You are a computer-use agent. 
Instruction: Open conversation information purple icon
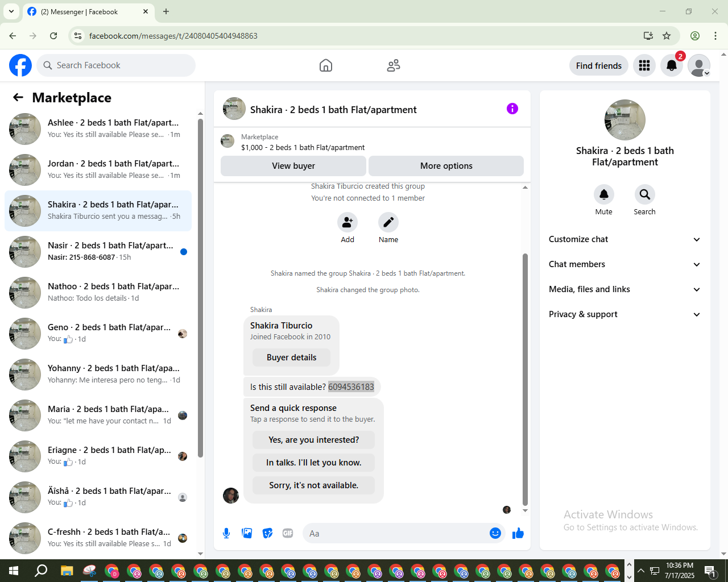[x=512, y=109]
